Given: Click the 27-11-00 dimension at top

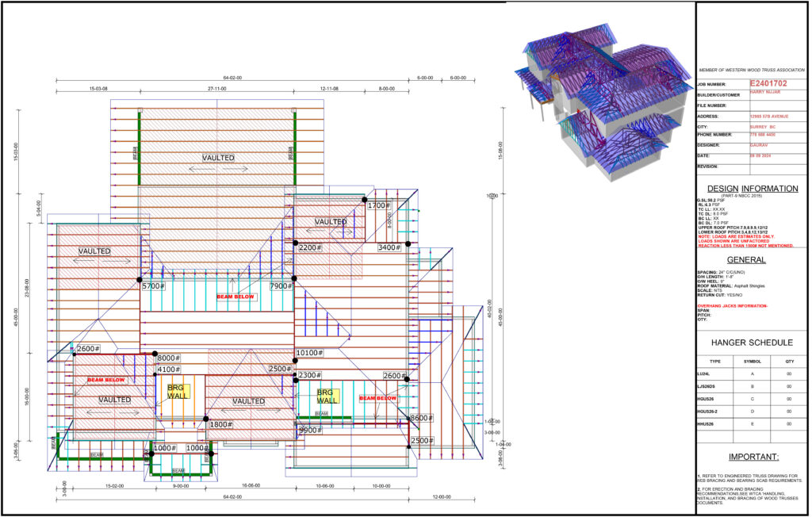Looking at the screenshot, I should [217, 89].
